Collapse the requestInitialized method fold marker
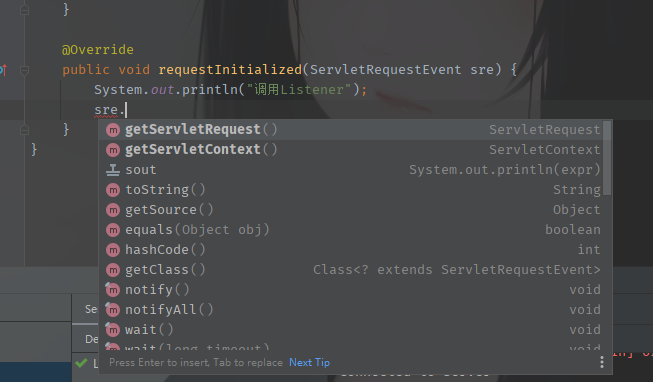 click(x=25, y=70)
